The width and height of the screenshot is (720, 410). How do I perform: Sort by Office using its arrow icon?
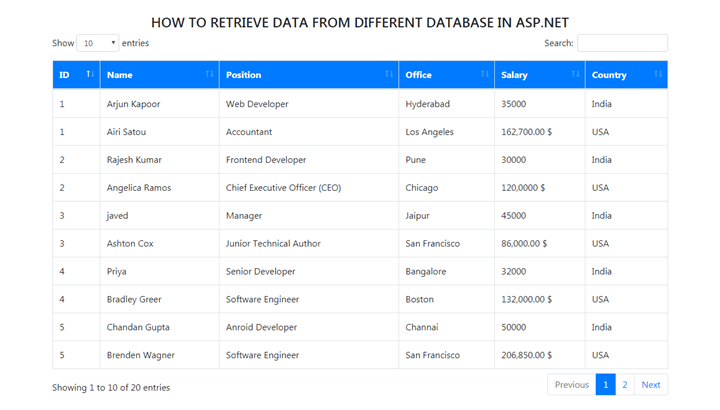click(484, 74)
